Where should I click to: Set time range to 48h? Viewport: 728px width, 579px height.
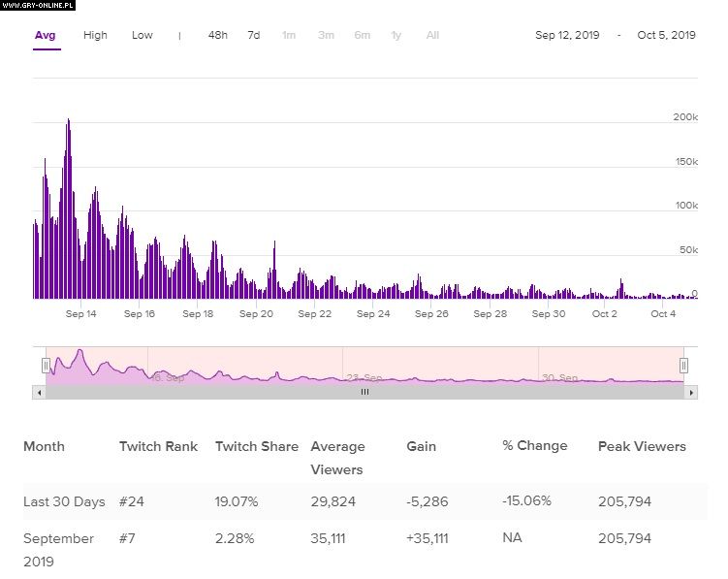click(218, 36)
